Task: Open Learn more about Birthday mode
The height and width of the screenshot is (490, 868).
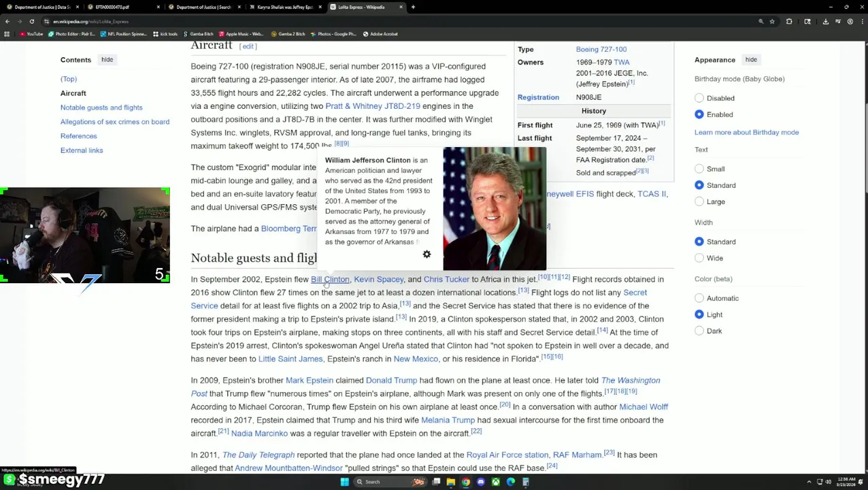Action: [x=746, y=132]
